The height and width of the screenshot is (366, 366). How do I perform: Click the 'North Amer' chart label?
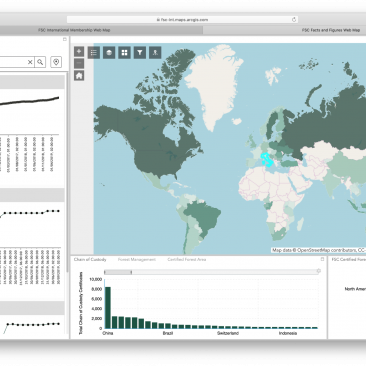tap(355, 289)
